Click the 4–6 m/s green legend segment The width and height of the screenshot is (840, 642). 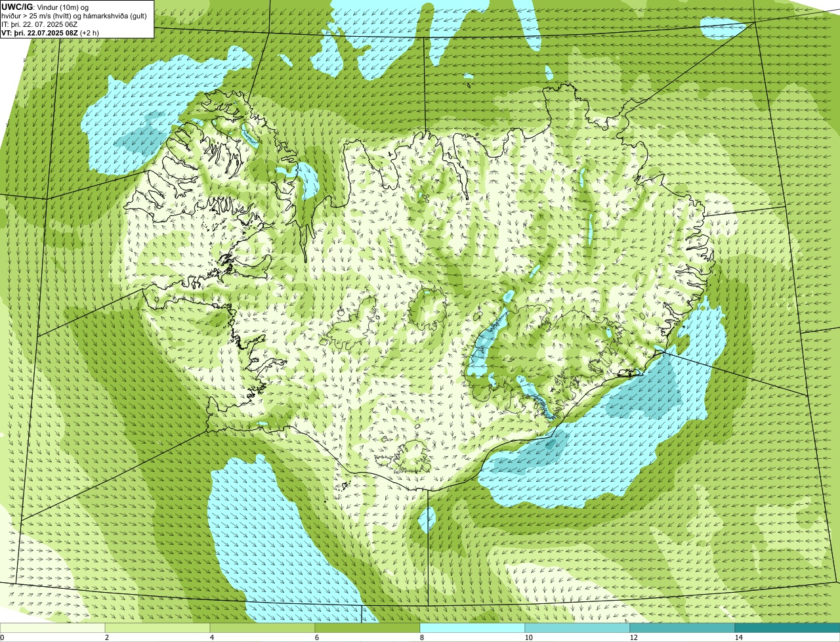262,628
